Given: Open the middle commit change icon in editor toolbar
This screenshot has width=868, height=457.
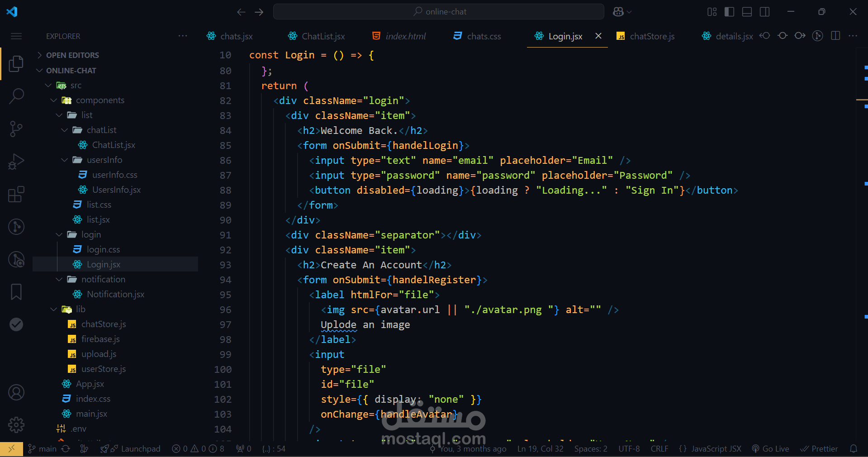Looking at the screenshot, I should coord(783,36).
